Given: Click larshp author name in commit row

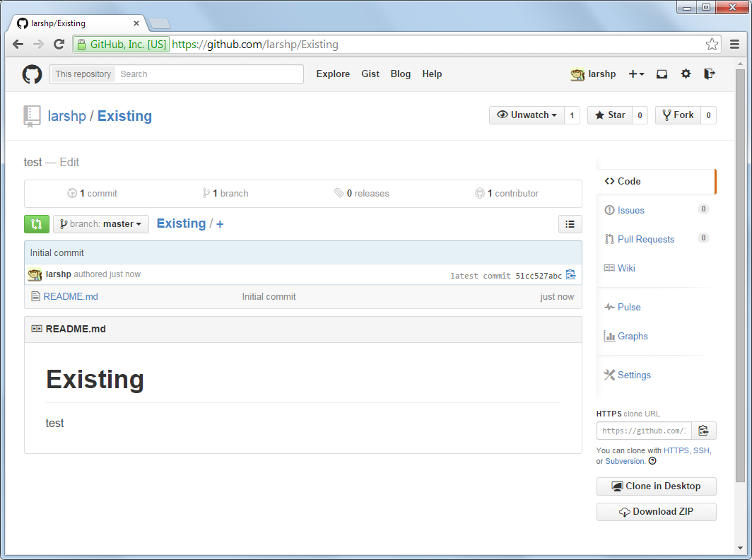Looking at the screenshot, I should pyautogui.click(x=59, y=274).
